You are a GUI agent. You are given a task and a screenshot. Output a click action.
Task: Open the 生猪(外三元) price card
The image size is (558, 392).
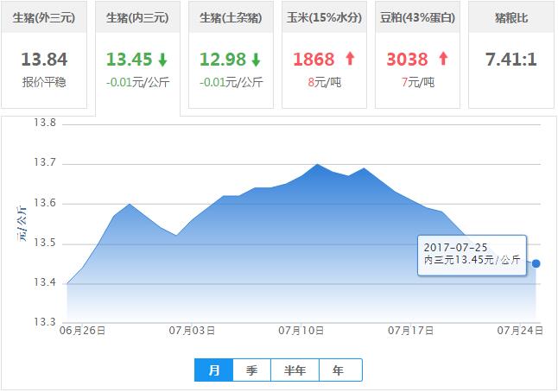pos(44,54)
